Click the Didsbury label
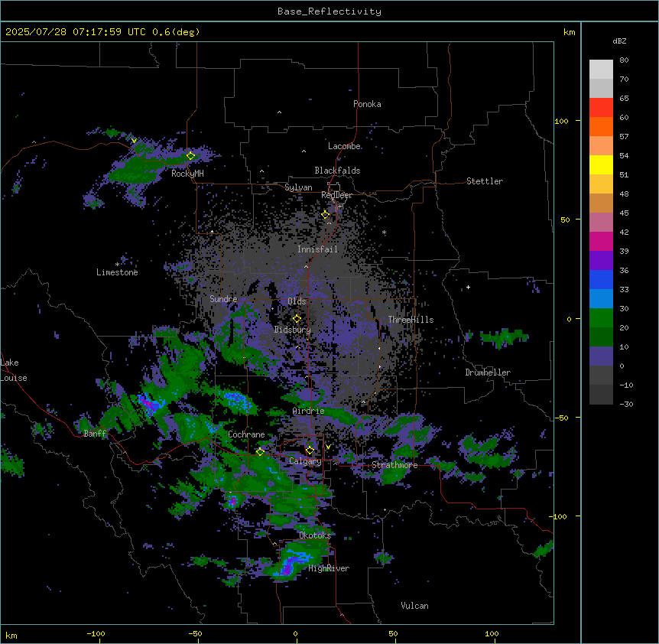Image resolution: width=659 pixels, height=644 pixels. (x=293, y=330)
